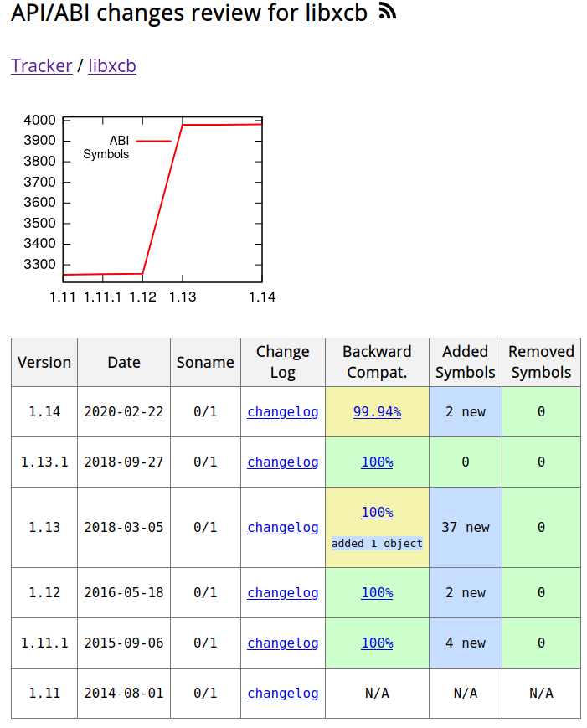
Task: Open changelog for version 1.14
Action: coord(282,412)
